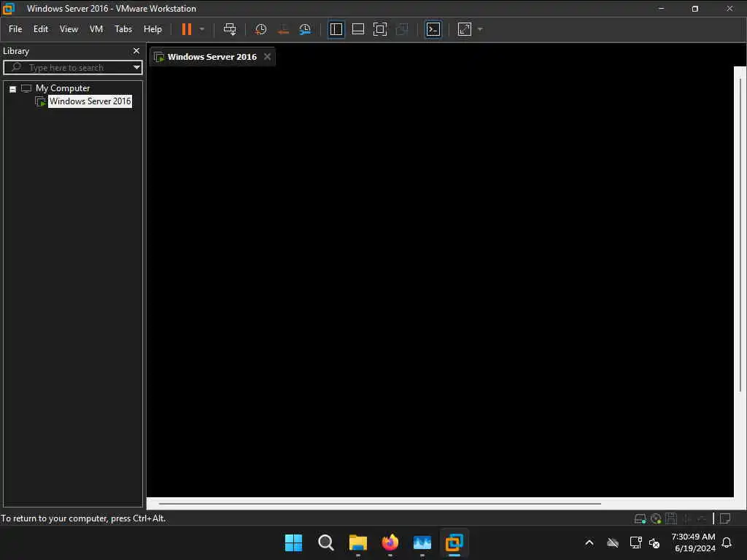
Task: Click the horizontal scrollbar below VM display
Action: point(379,503)
